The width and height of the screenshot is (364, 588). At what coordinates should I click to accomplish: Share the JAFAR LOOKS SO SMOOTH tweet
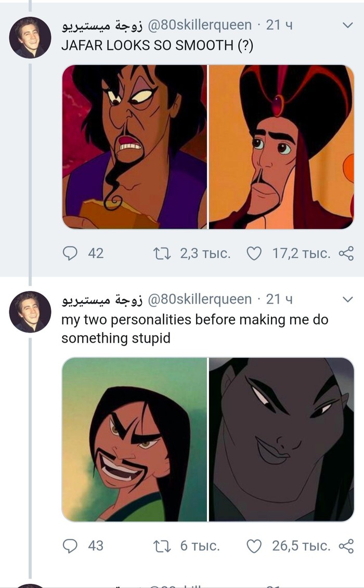point(346,253)
